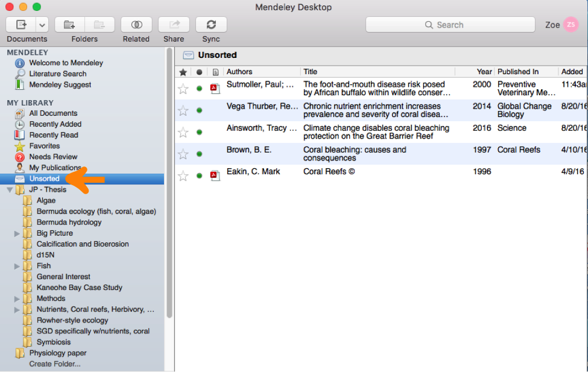Select All Documents in My Library
This screenshot has height=372, width=588.
pyautogui.click(x=53, y=113)
